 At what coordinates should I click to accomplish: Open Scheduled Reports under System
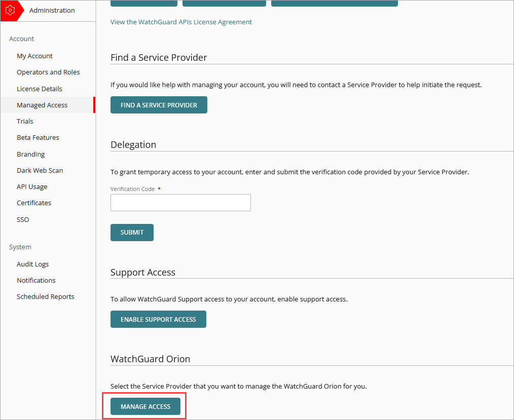coord(45,296)
